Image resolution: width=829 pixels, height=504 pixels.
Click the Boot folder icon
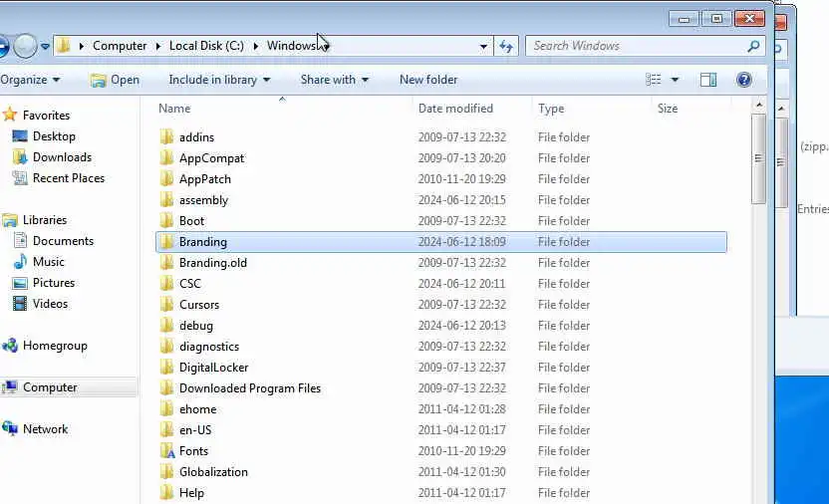point(166,221)
